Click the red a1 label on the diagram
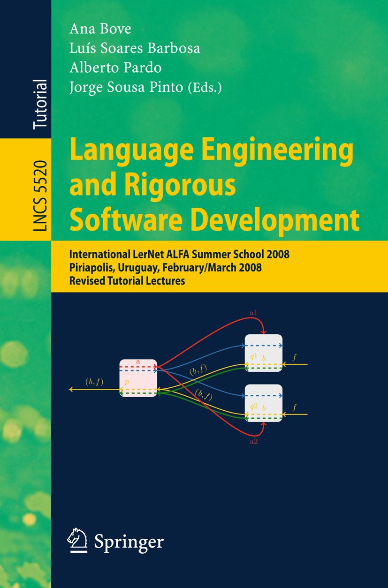The image size is (388, 588). [254, 312]
